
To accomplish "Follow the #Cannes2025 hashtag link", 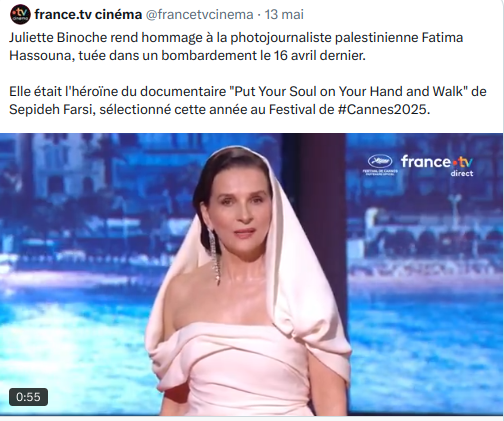I will click(382, 109).
